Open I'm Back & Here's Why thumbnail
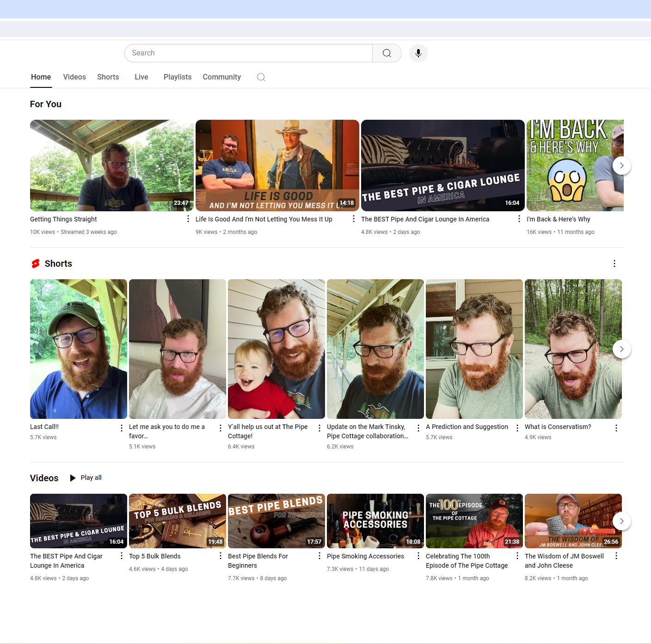 pyautogui.click(x=575, y=166)
